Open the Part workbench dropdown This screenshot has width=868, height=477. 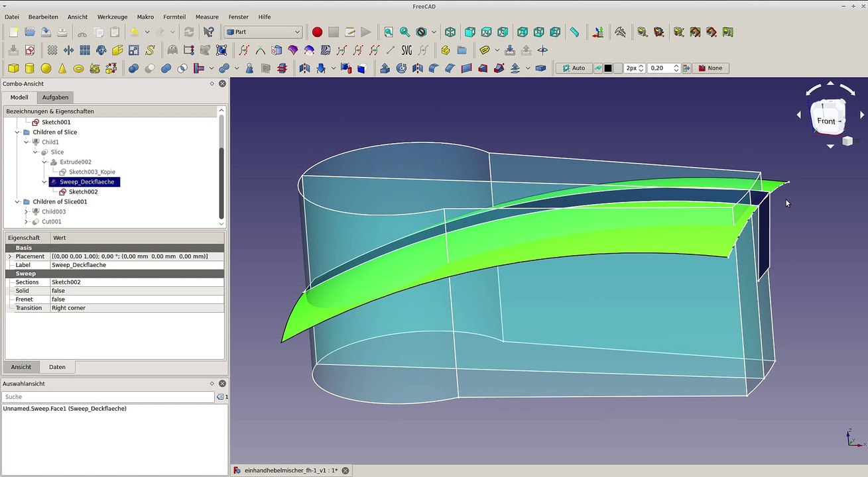tap(263, 32)
